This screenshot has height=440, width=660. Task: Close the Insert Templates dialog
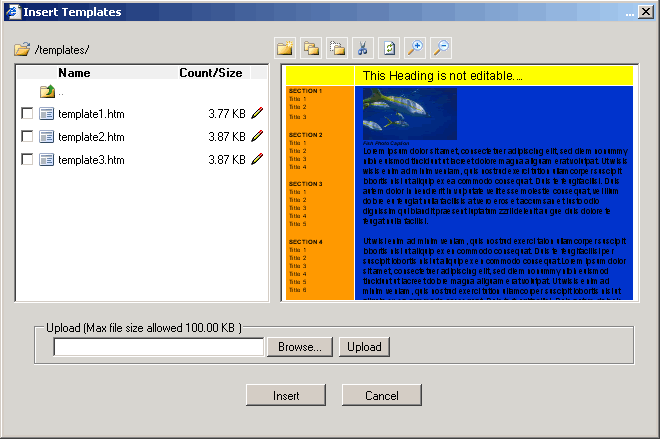(x=646, y=12)
